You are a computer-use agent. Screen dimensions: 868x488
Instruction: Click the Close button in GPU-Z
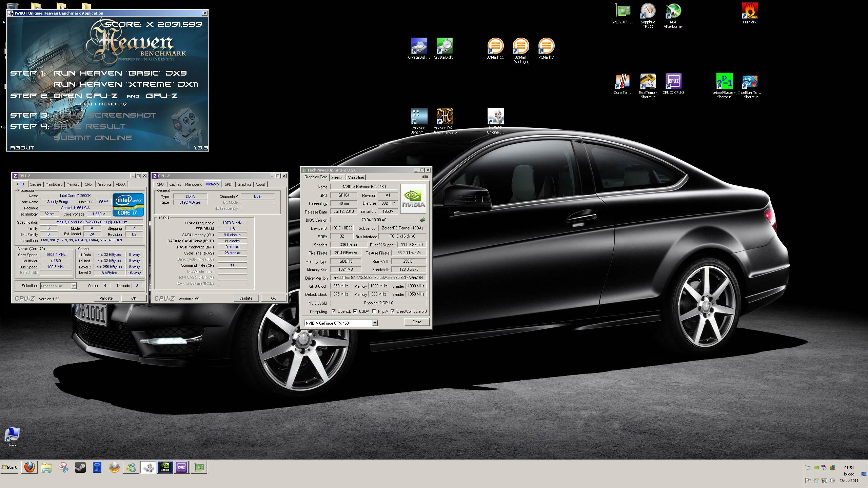[x=417, y=322]
